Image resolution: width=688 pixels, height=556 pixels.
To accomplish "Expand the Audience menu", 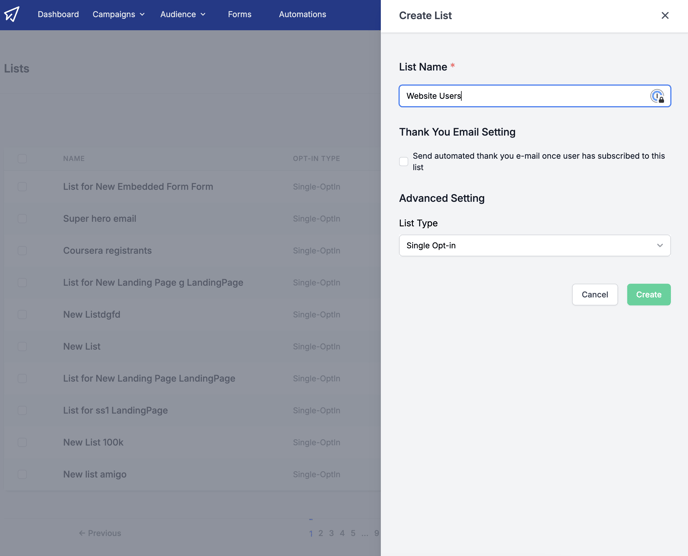I will point(183,14).
